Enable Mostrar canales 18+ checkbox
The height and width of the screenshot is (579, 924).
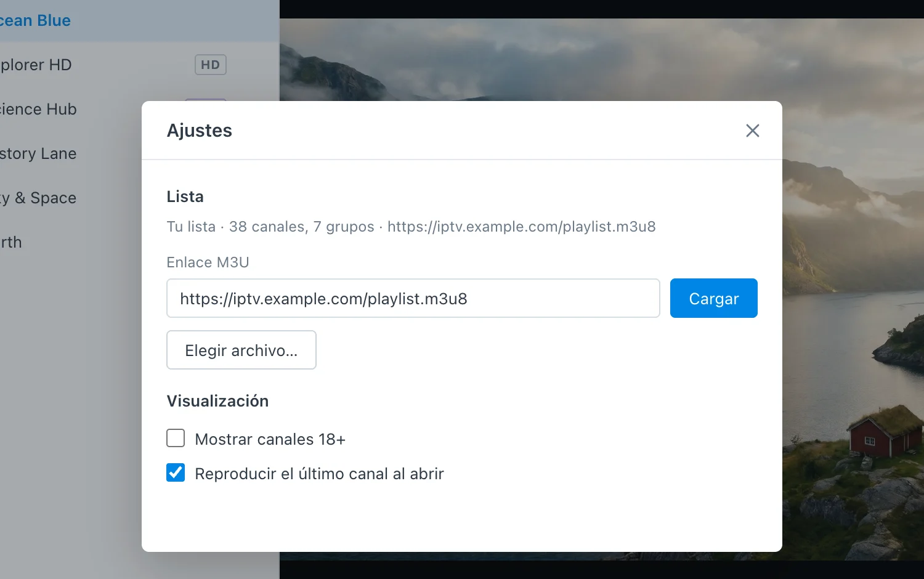[x=176, y=438]
